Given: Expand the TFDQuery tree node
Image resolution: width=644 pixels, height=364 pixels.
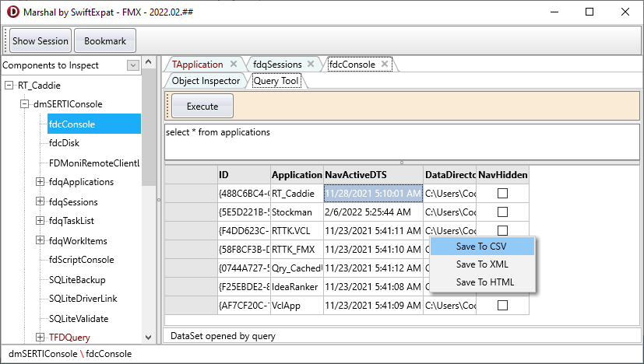Looking at the screenshot, I should pos(40,338).
